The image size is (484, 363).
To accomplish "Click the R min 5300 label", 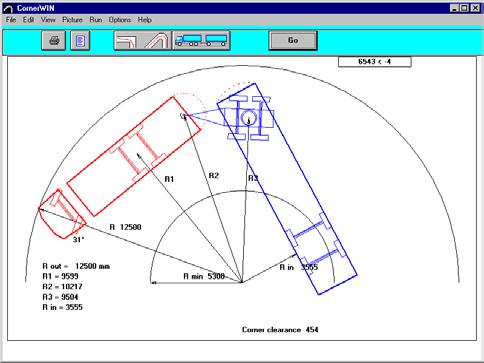I will click(x=204, y=276).
